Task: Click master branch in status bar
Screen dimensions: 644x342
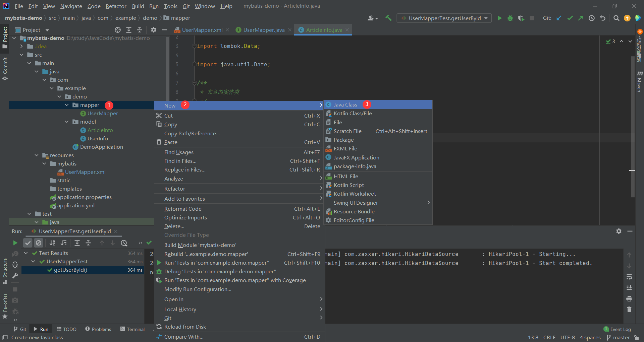Action: (618, 337)
